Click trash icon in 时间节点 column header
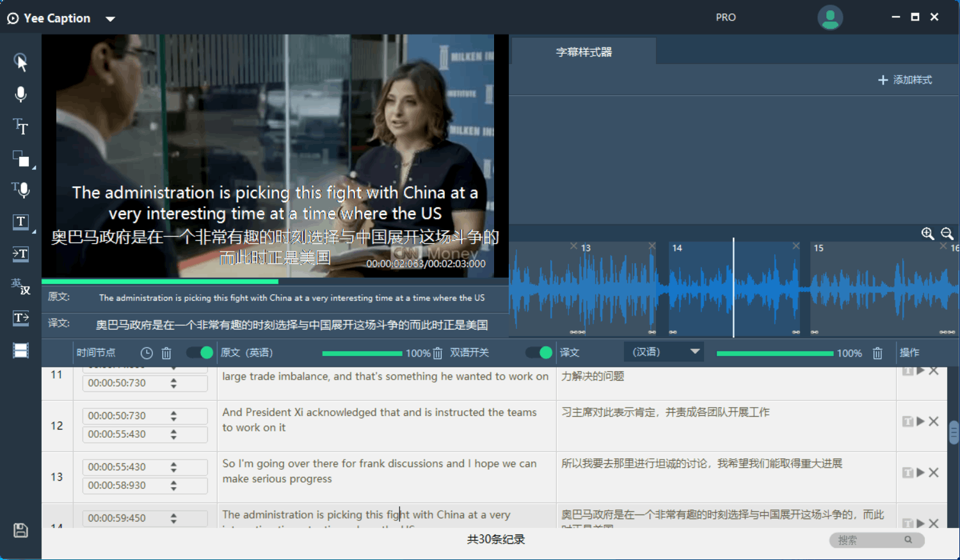Viewport: 960px width, 560px height. 166,353
